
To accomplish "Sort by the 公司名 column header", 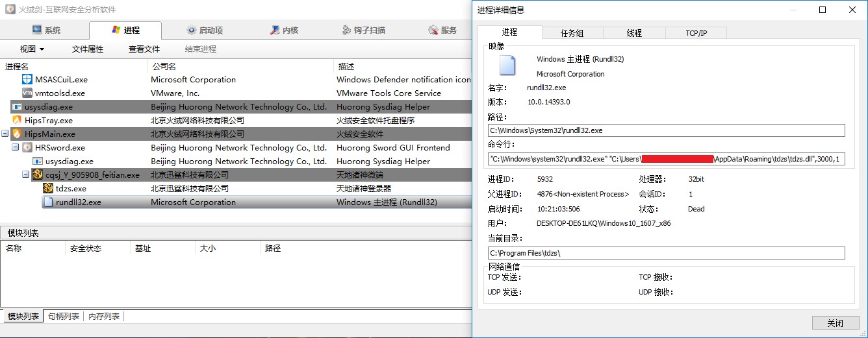I will [164, 67].
